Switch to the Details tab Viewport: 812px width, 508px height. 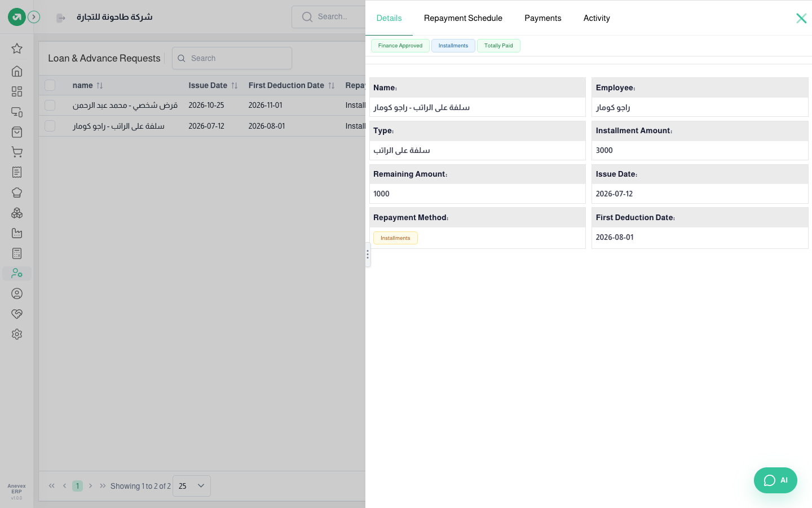tap(389, 18)
